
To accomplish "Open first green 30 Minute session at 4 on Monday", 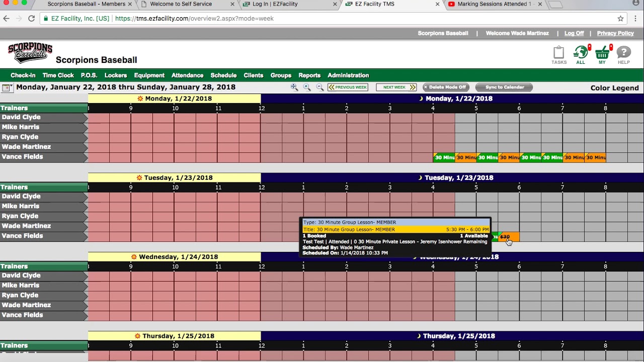I will (444, 157).
